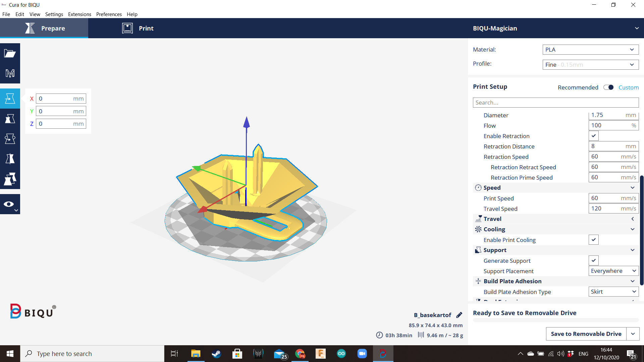Open the Per Model Settings tool

(10, 179)
